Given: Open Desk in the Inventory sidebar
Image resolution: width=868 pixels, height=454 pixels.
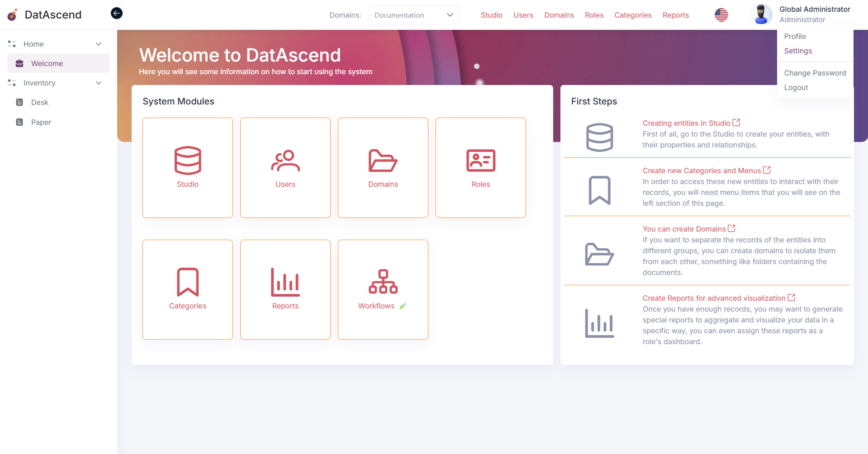Looking at the screenshot, I should tap(40, 102).
